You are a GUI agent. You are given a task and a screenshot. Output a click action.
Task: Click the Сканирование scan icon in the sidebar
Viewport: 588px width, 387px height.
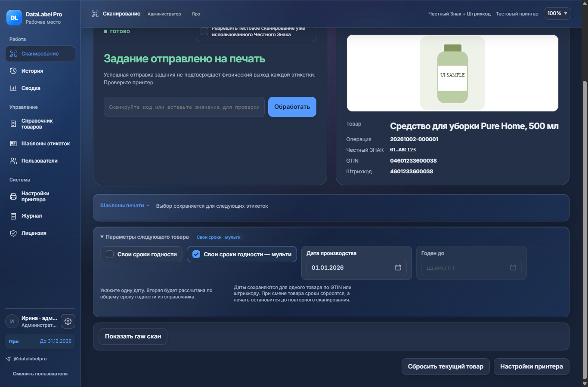click(13, 54)
